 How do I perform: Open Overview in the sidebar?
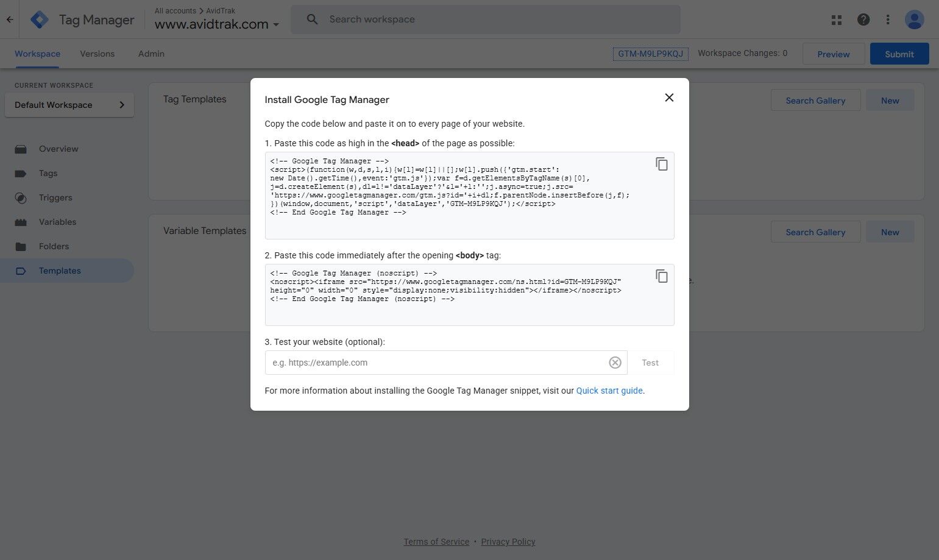click(x=67, y=149)
